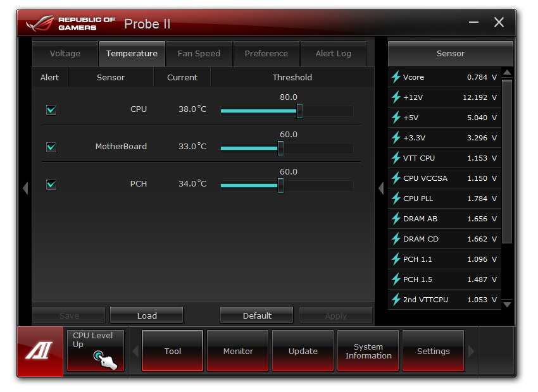The width and height of the screenshot is (538, 392).
Task: Click the MotherBoard threshold slider handle
Action: click(280, 149)
